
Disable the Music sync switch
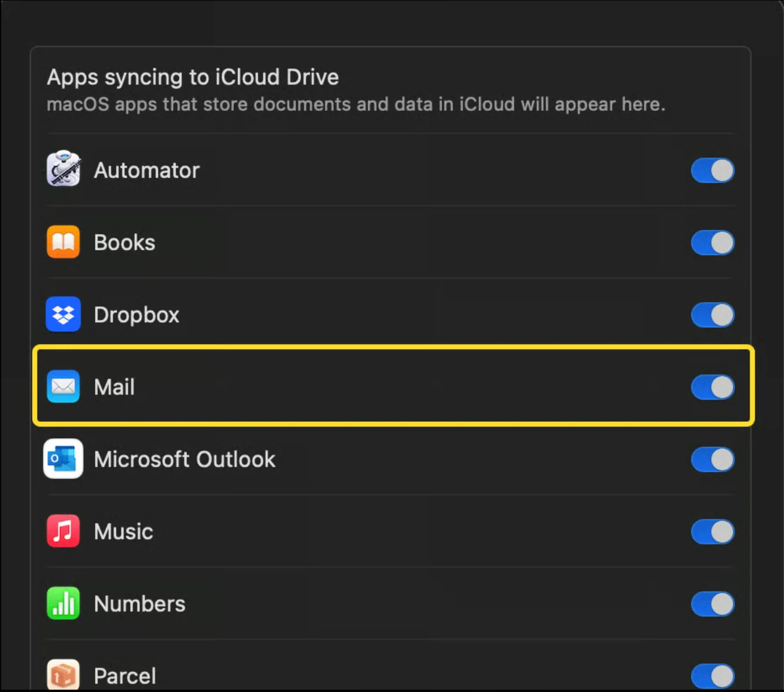point(712,532)
